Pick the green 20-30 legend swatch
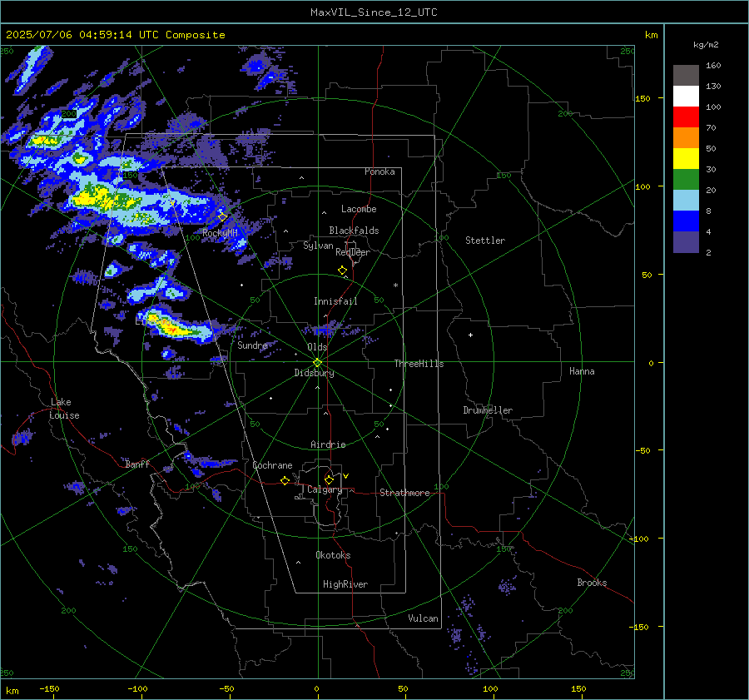749x700 pixels. [686, 179]
